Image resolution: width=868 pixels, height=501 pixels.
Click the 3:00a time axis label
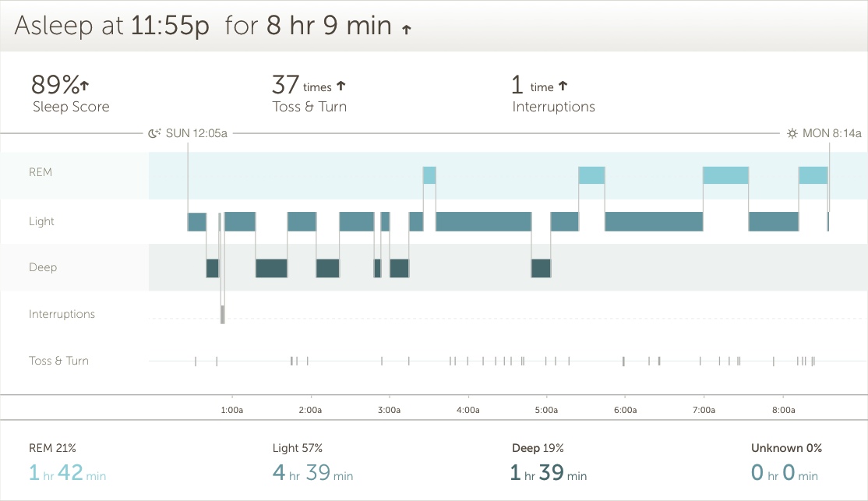tap(389, 409)
